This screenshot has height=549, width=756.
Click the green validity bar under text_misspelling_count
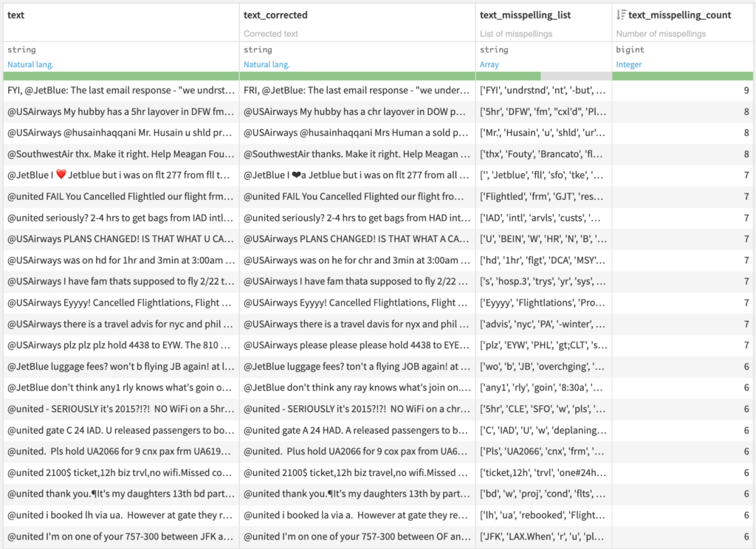click(682, 76)
